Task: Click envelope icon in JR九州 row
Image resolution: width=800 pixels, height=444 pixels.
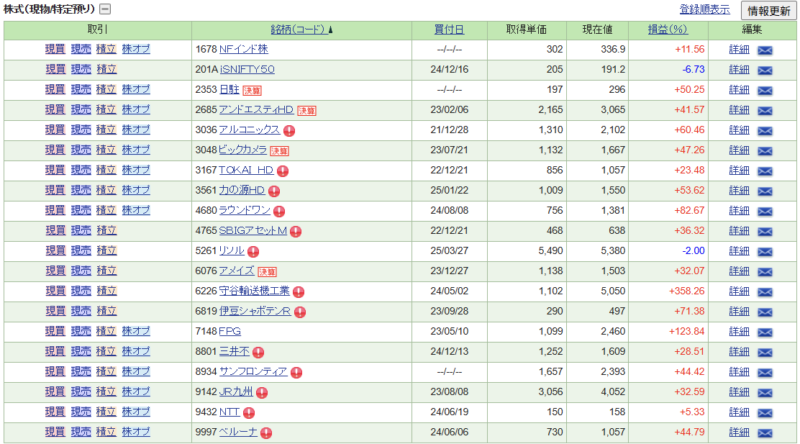Action: [765, 392]
